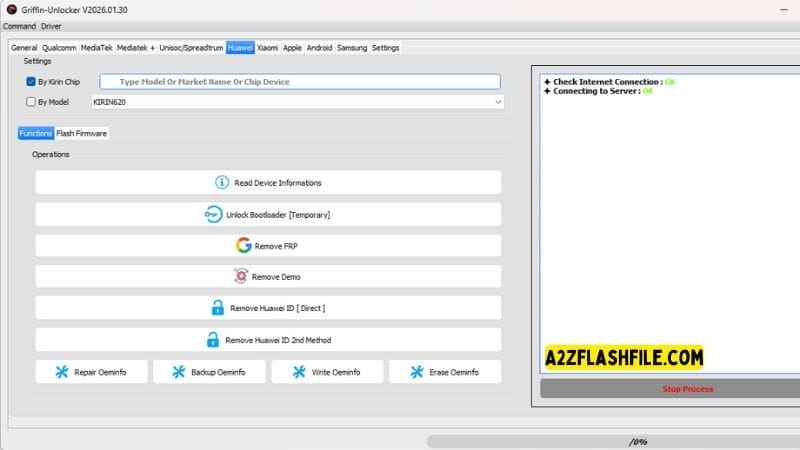Uncheck the By Kirin Chip checkbox
This screenshot has height=450, width=800.
pos(31,82)
